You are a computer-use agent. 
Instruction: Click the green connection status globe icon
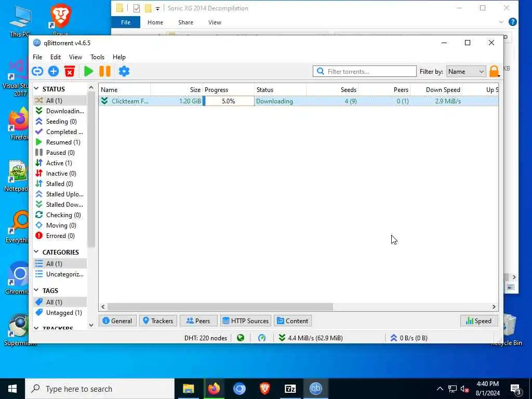point(241,338)
